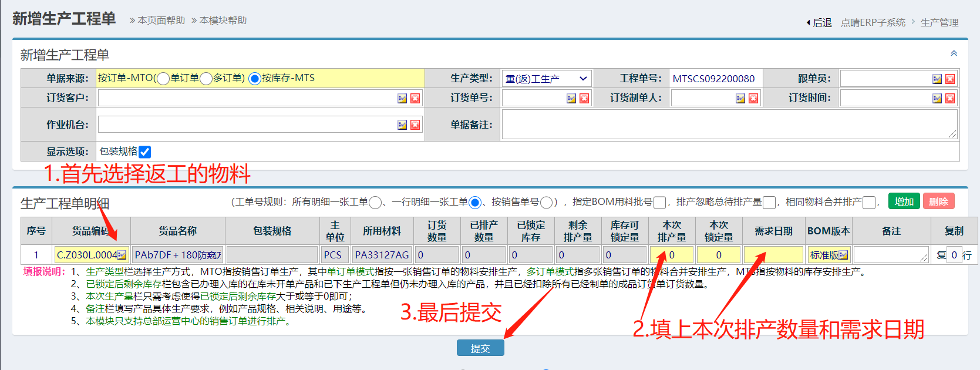The height and width of the screenshot is (370, 980).
Task: Open the 标准版 BOM版本 selector
Action: coord(829,255)
